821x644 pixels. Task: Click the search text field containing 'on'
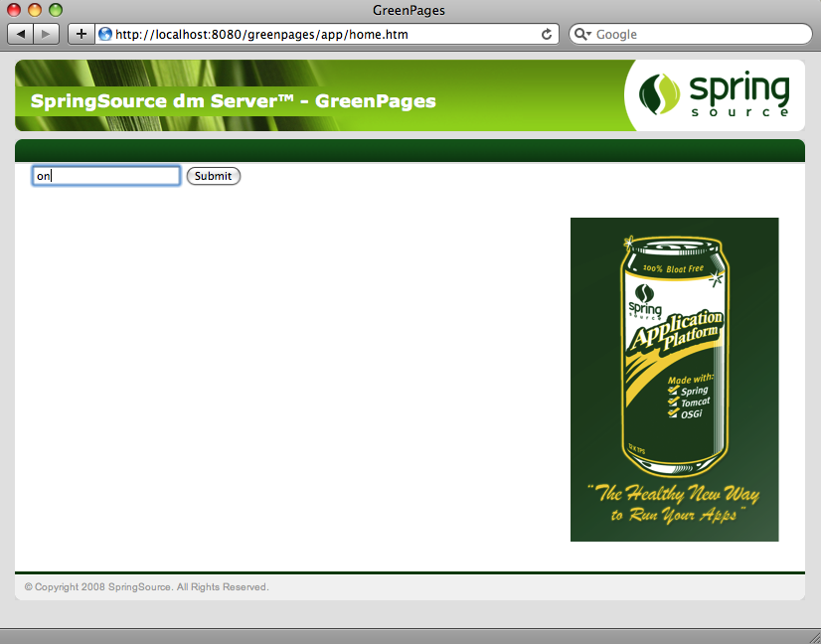106,176
